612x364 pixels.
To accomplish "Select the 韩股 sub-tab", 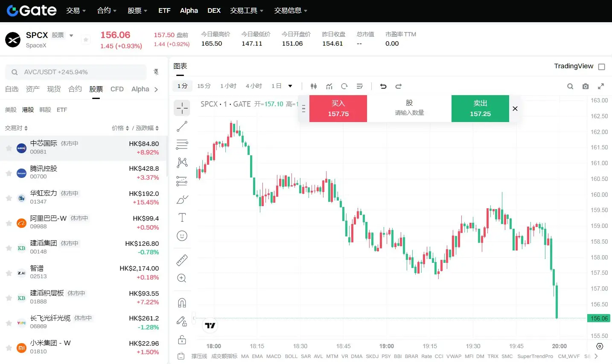I will [x=45, y=110].
